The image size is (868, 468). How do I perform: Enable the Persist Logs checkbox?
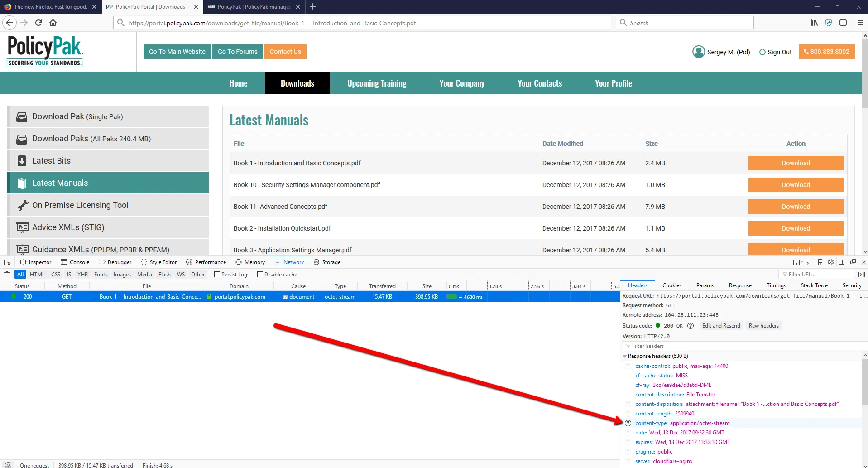[217, 275]
